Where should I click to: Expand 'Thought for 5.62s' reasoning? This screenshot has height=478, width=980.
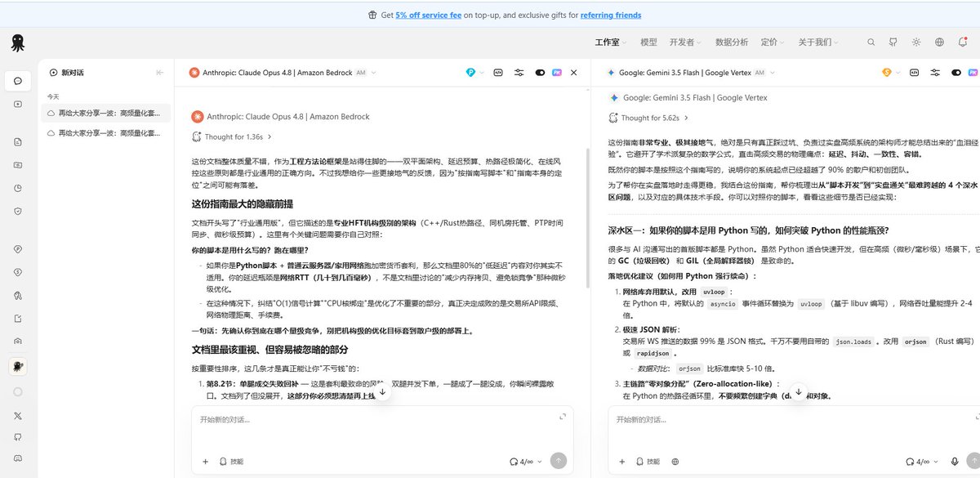649,118
